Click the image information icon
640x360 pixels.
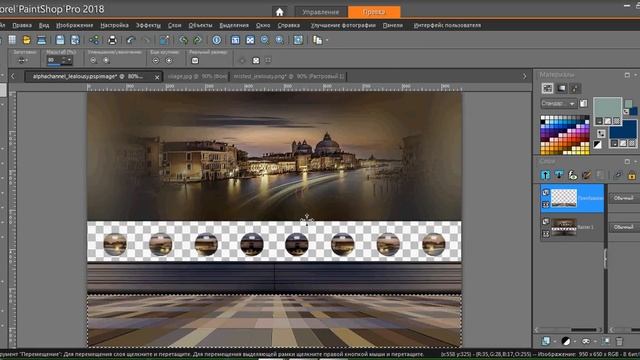tap(217, 40)
